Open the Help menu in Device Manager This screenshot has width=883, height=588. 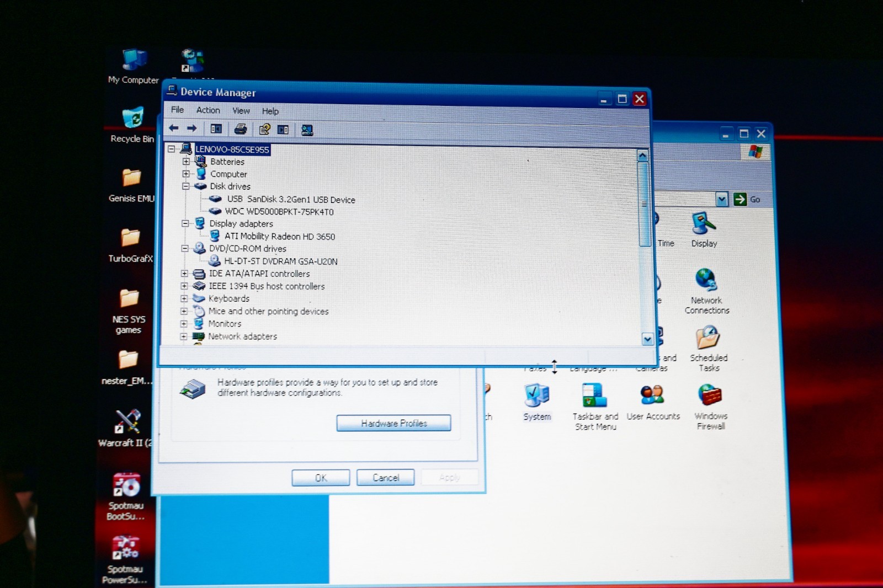coord(270,111)
